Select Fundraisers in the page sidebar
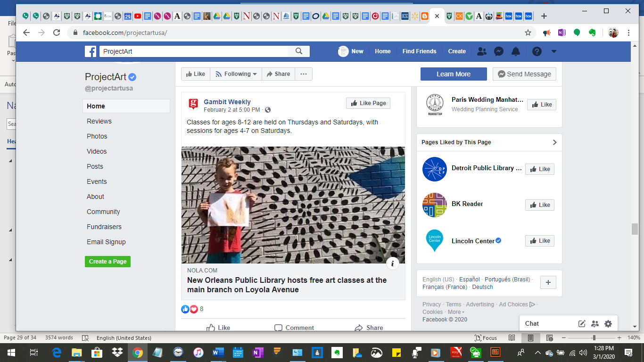Image resolution: width=644 pixels, height=362 pixels. [104, 227]
